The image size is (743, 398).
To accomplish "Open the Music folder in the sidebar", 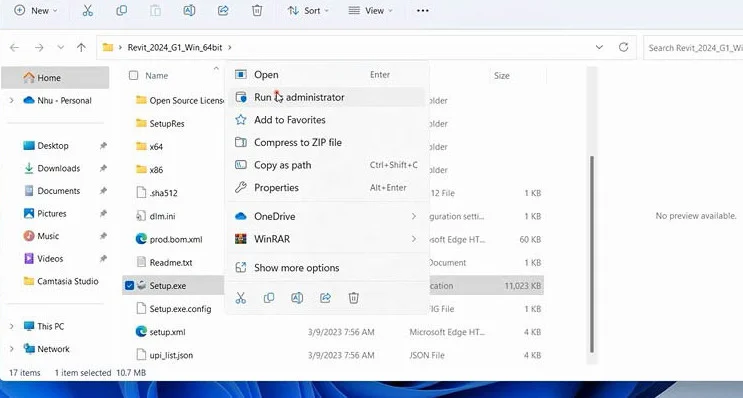I will click(48, 236).
